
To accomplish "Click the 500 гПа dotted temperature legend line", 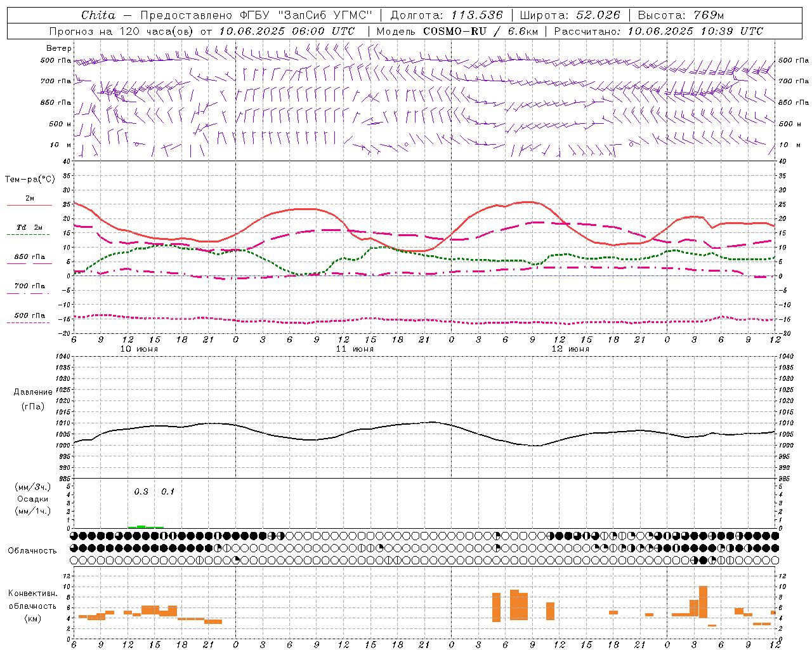I will (28, 322).
